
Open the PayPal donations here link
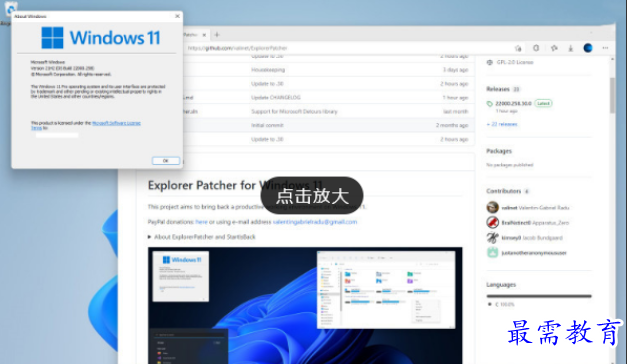tap(201, 222)
